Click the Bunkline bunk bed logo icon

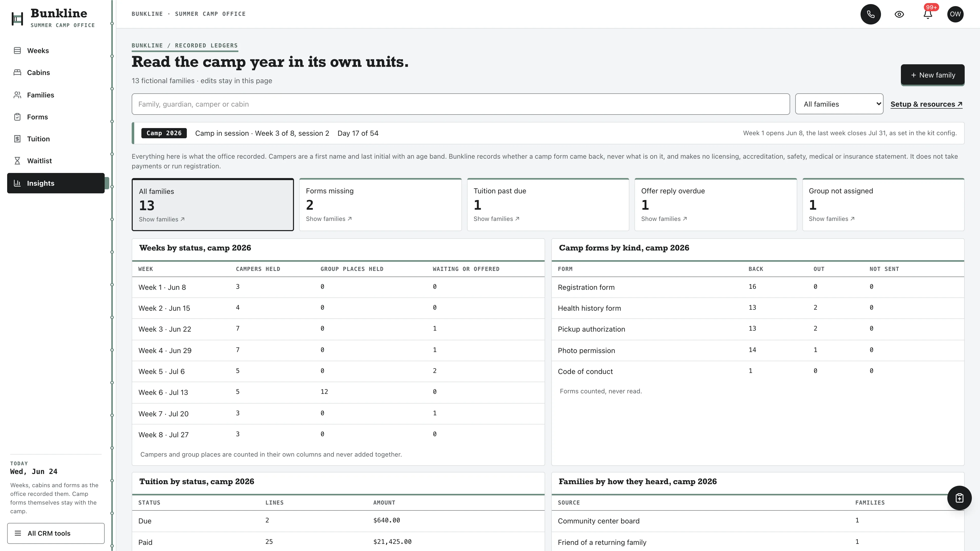[x=17, y=19]
